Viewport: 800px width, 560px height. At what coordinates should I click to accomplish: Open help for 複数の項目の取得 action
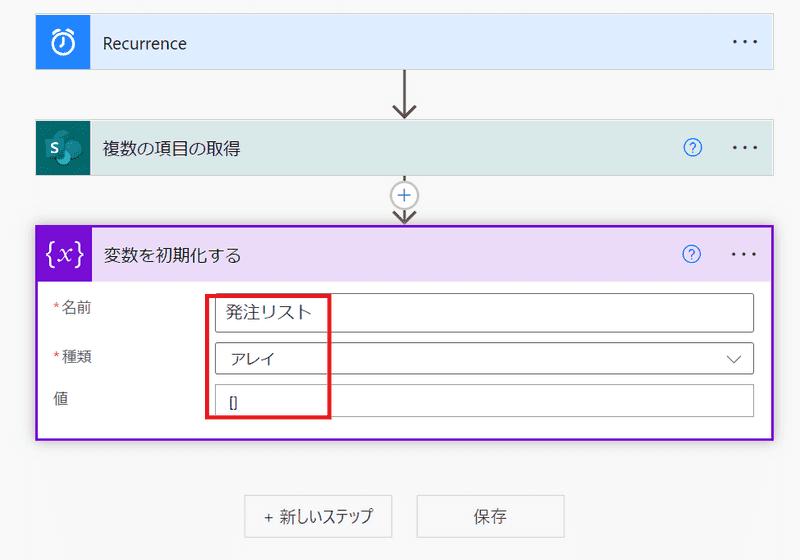pos(692,148)
